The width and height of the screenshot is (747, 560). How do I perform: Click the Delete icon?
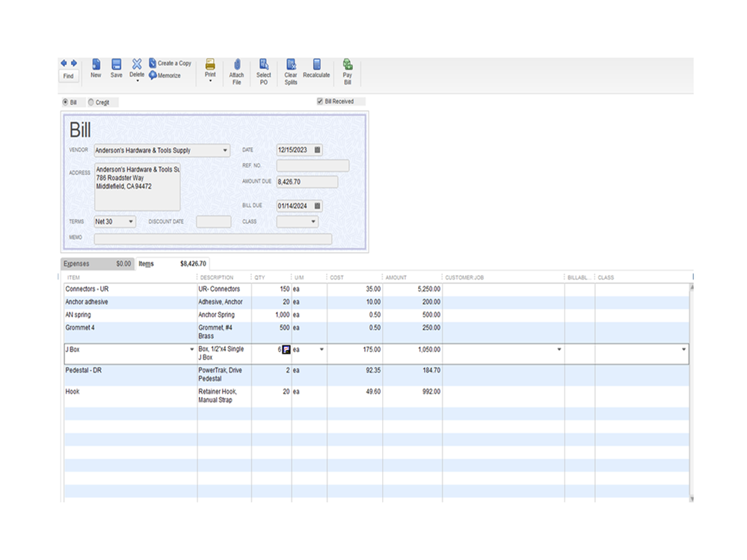137,65
